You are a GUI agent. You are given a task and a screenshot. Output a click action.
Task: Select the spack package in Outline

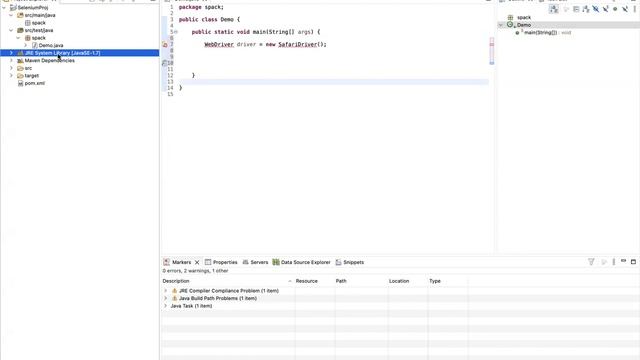pyautogui.click(x=524, y=18)
